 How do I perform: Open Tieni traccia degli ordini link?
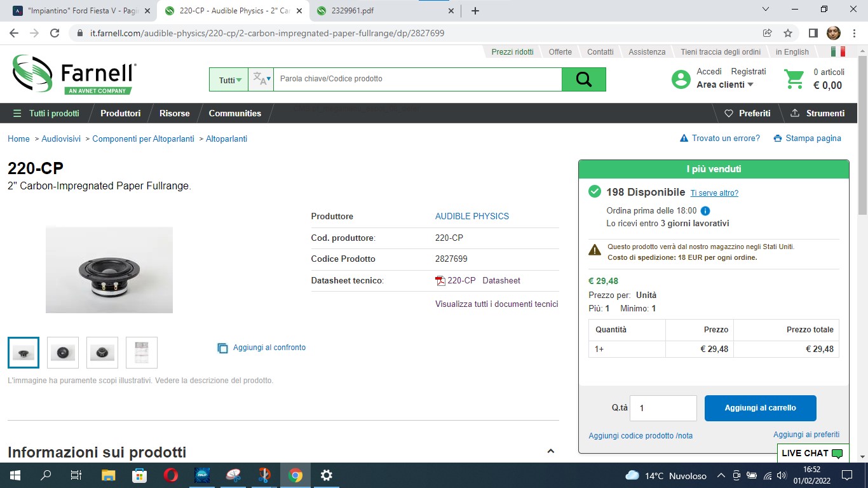(x=721, y=52)
